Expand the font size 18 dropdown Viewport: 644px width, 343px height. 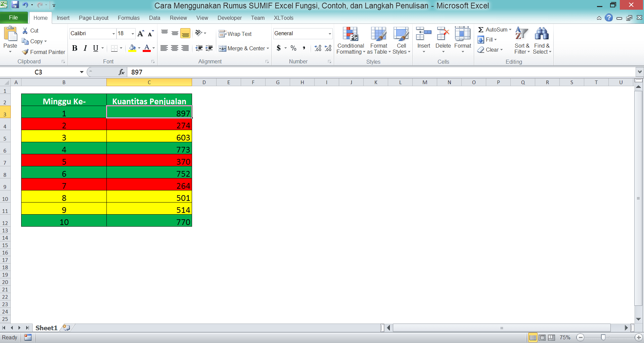[133, 34]
